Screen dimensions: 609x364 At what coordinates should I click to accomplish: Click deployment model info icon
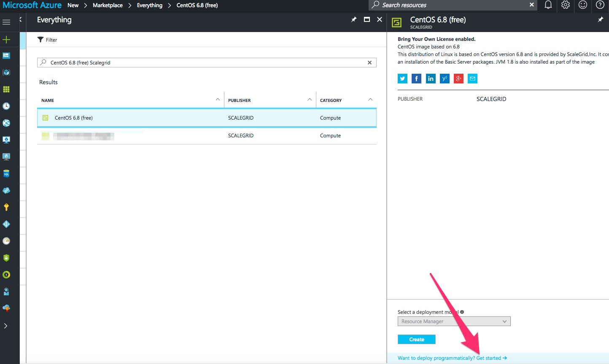click(x=462, y=312)
